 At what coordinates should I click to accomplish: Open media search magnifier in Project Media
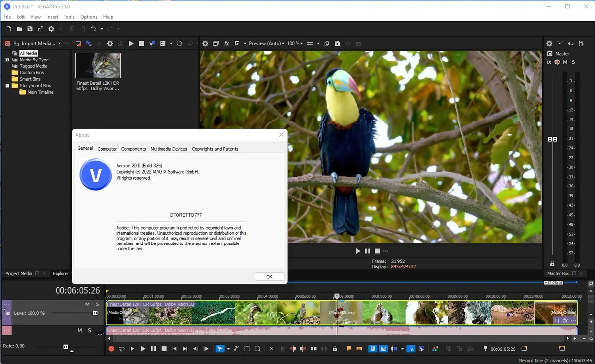point(179,44)
